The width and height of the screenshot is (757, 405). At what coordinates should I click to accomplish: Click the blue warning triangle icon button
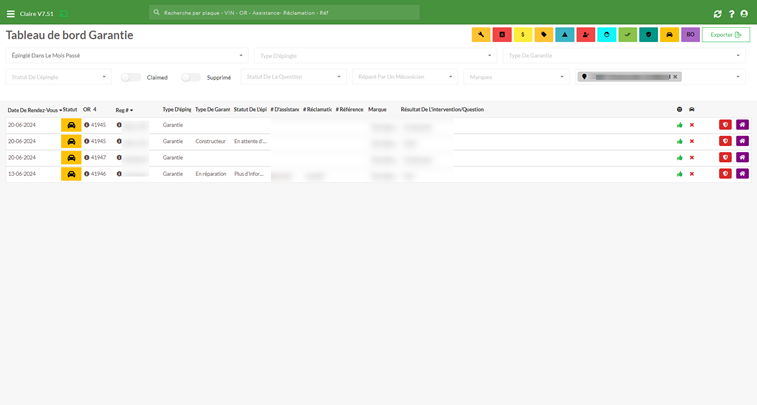(565, 35)
